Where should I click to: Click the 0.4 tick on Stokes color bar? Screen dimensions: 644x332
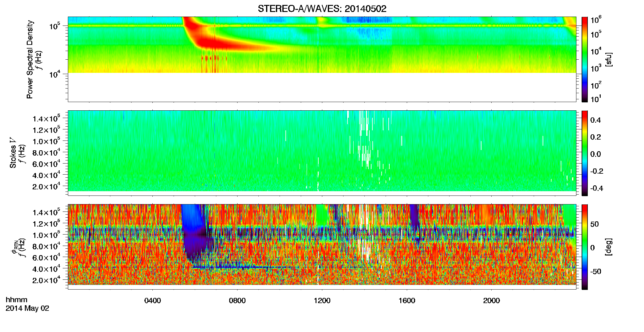pos(595,120)
